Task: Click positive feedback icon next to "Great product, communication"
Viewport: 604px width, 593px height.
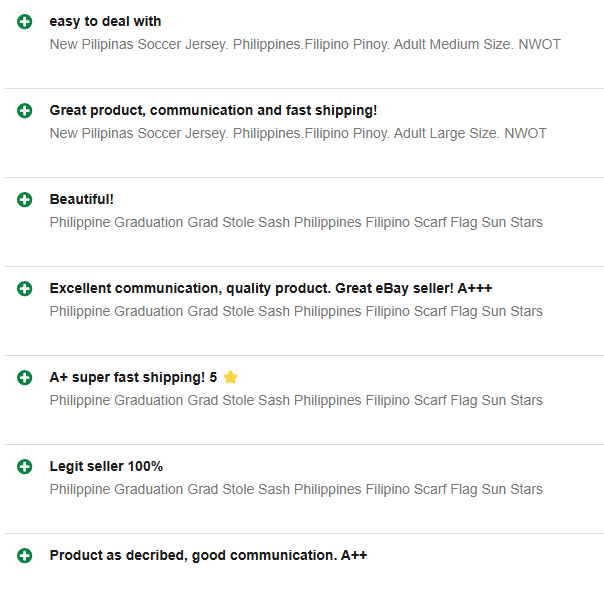Action: [x=25, y=111]
